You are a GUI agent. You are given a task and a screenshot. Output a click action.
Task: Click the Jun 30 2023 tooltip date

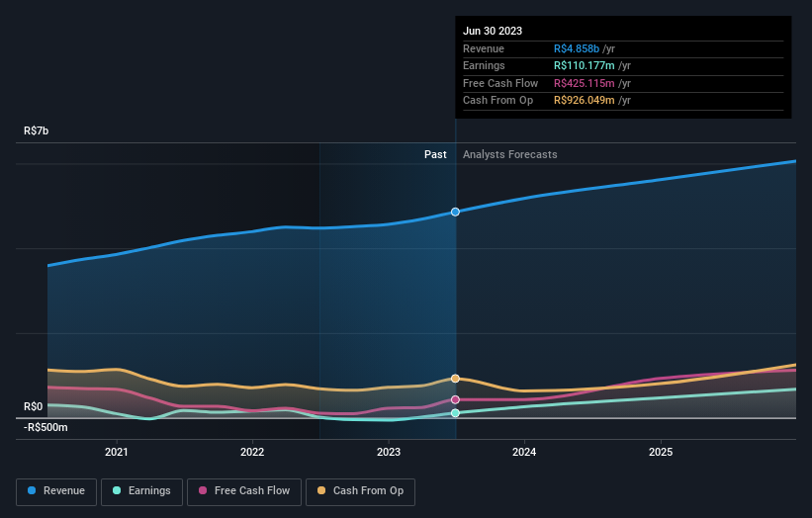pos(493,31)
